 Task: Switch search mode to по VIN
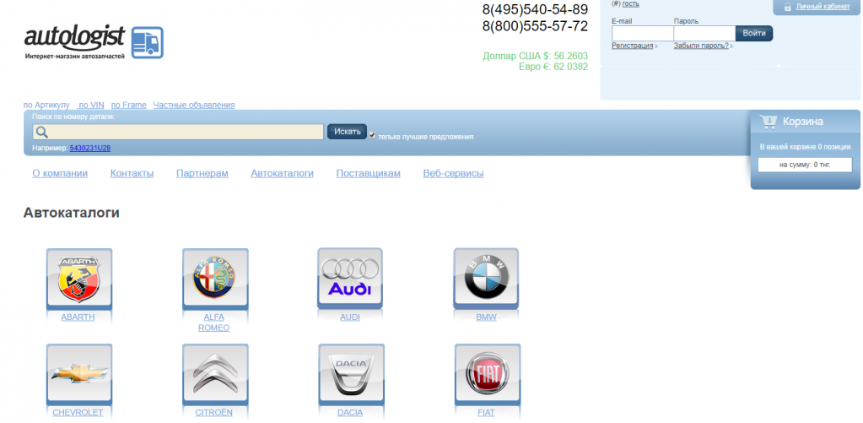coord(91,105)
